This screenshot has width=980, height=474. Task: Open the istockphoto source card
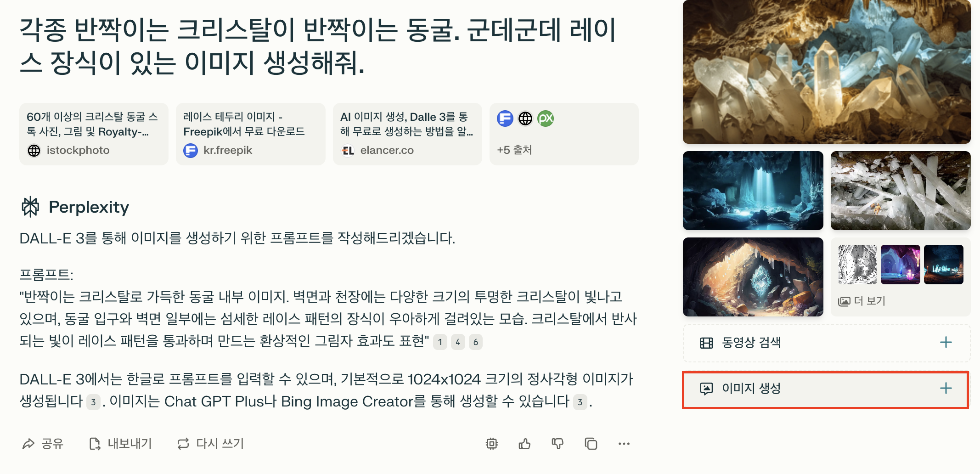pyautogui.click(x=94, y=134)
